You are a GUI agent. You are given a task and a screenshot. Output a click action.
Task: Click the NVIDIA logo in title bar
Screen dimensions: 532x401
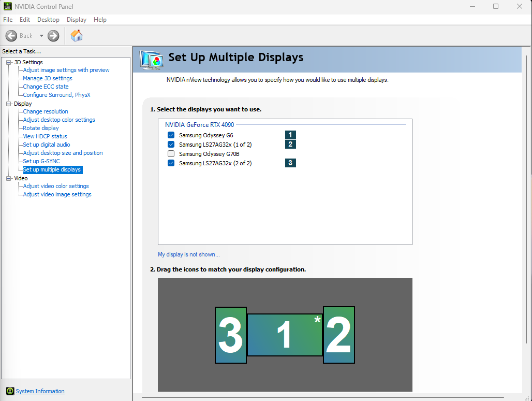tap(7, 7)
